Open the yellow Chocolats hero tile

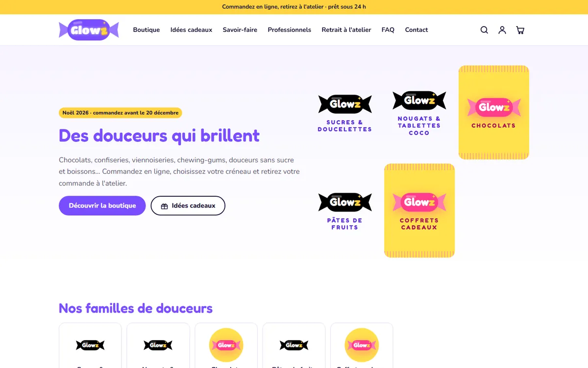494,112
